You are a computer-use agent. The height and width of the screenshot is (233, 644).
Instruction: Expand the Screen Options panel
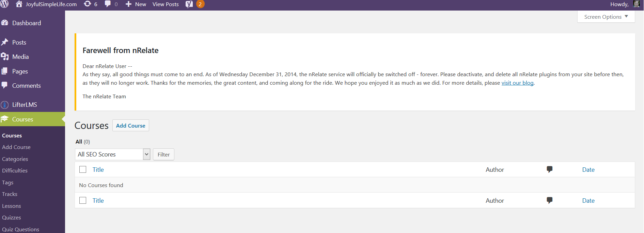click(x=606, y=17)
